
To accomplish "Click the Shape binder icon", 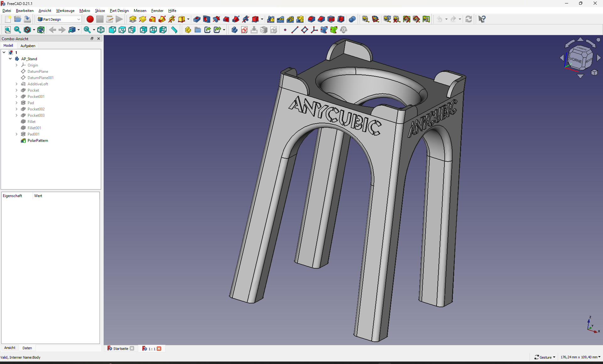I will coord(324,30).
